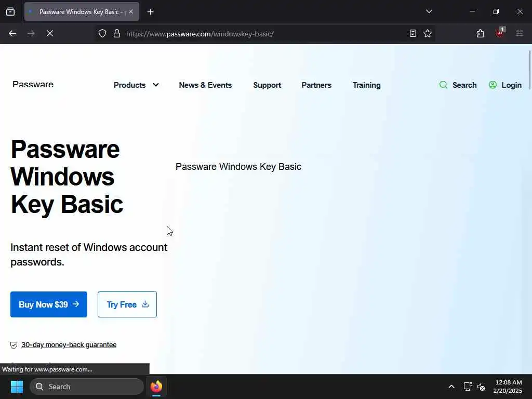Open the Training menu item
The height and width of the screenshot is (399, 532).
click(366, 85)
